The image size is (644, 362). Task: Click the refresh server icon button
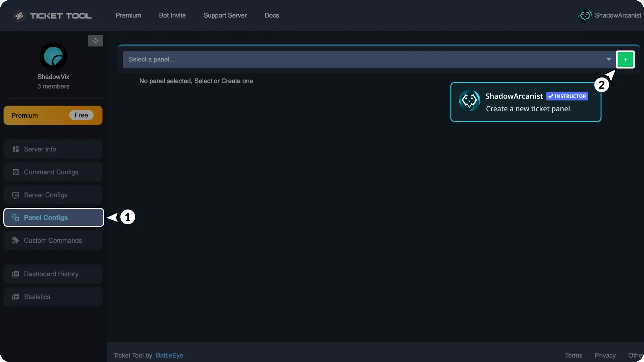[95, 41]
